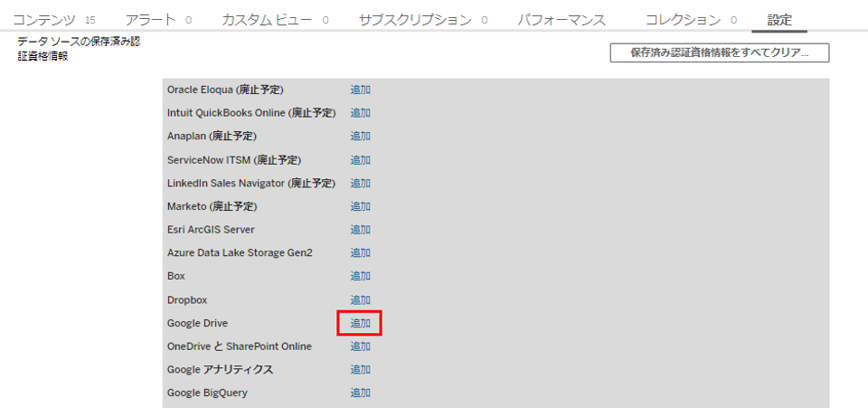Select the Google アナリティクス label
This screenshot has width=868, height=408.
(221, 370)
